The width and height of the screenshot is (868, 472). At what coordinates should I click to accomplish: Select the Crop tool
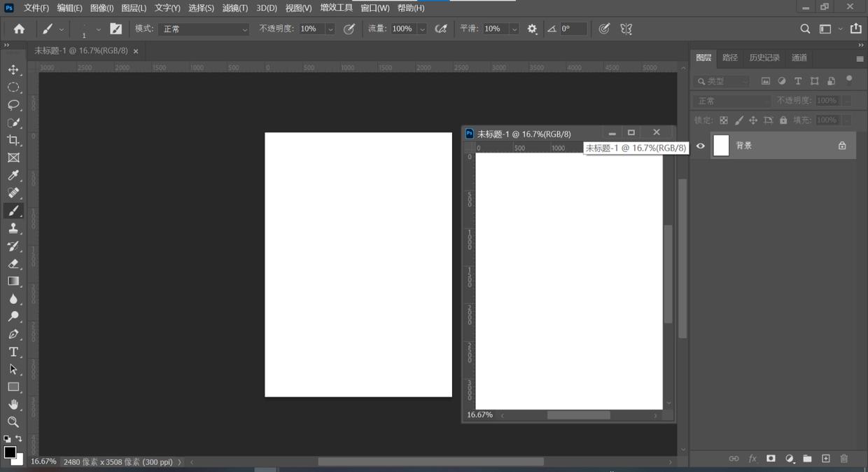click(x=13, y=140)
